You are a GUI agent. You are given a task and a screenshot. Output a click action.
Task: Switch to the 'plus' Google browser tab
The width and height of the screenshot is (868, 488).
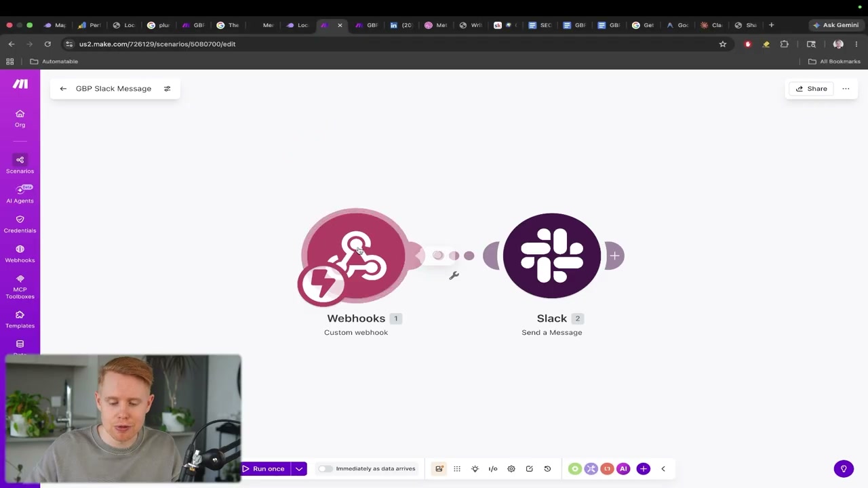coord(157,25)
